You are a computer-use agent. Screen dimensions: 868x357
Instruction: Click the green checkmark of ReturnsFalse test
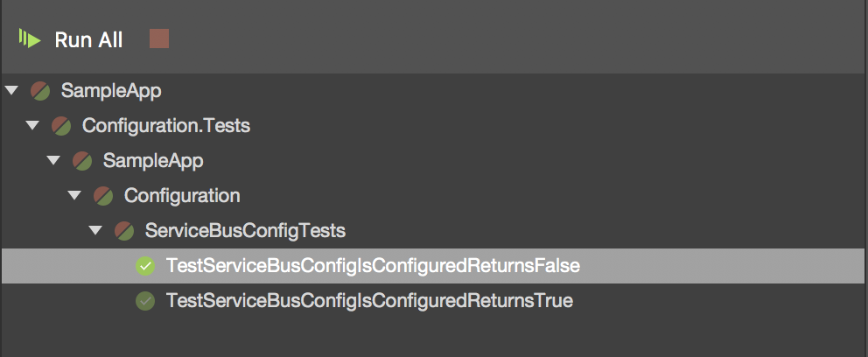(145, 266)
